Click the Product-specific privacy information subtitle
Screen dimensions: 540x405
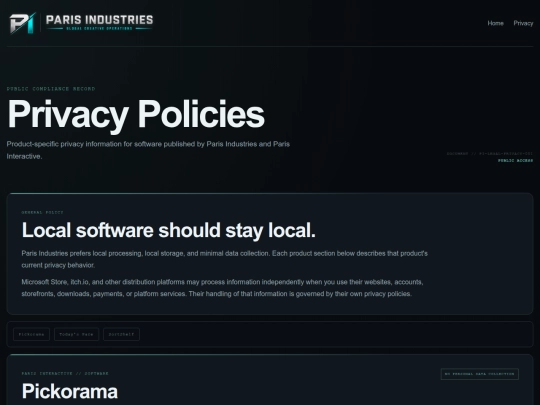[x=148, y=150]
